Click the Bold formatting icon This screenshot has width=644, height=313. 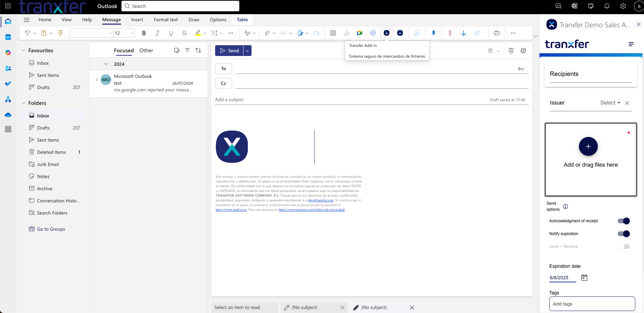tap(144, 33)
